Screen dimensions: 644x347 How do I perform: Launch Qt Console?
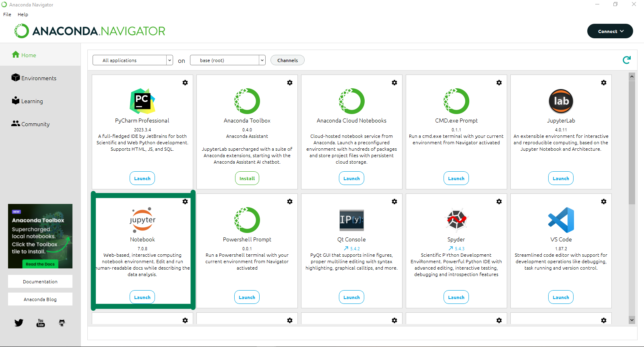tap(352, 297)
